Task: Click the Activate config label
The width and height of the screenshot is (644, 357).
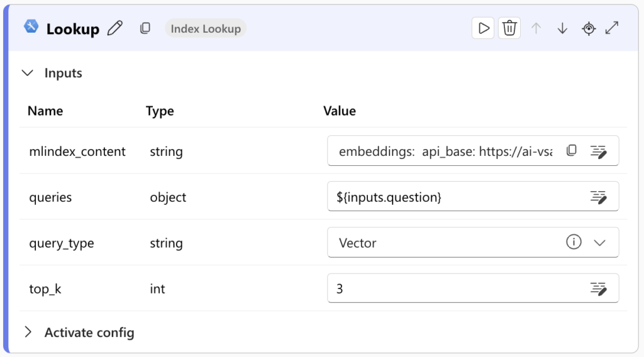Action: click(x=89, y=332)
